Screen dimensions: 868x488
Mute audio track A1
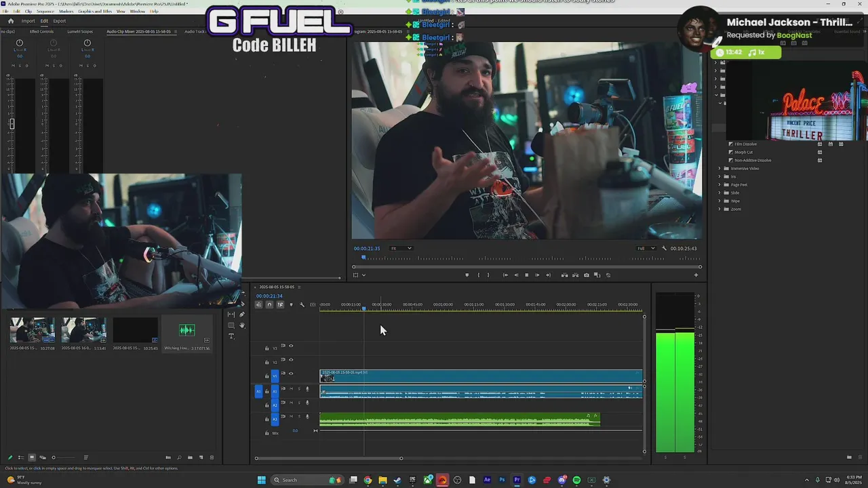click(x=291, y=388)
